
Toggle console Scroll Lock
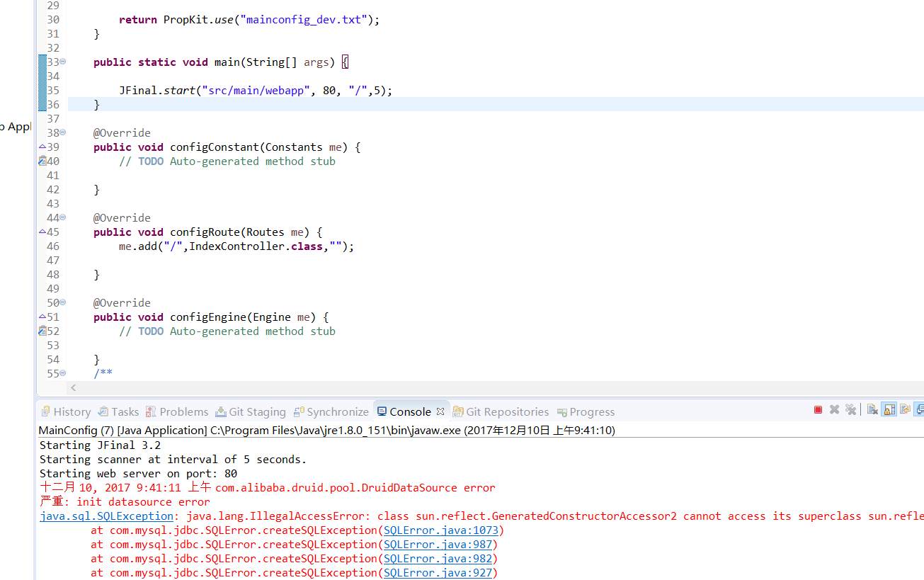[889, 409]
